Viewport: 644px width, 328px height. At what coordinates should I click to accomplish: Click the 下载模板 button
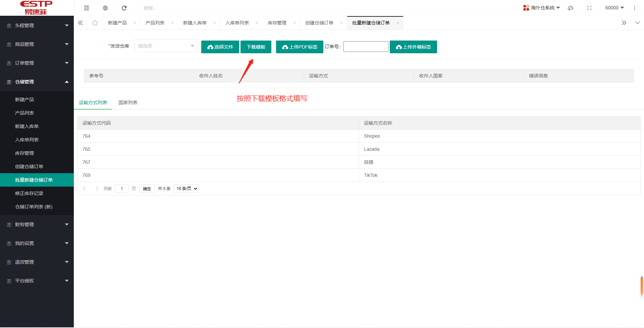(256, 47)
